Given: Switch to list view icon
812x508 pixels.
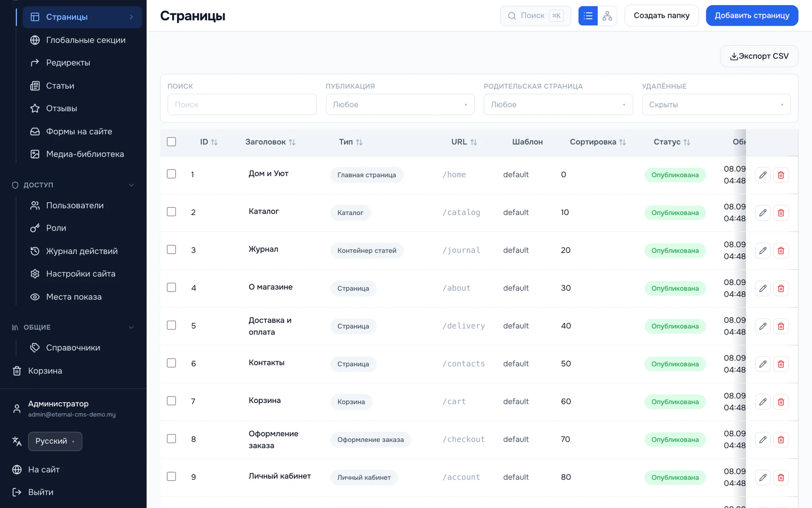Looking at the screenshot, I should [x=588, y=16].
